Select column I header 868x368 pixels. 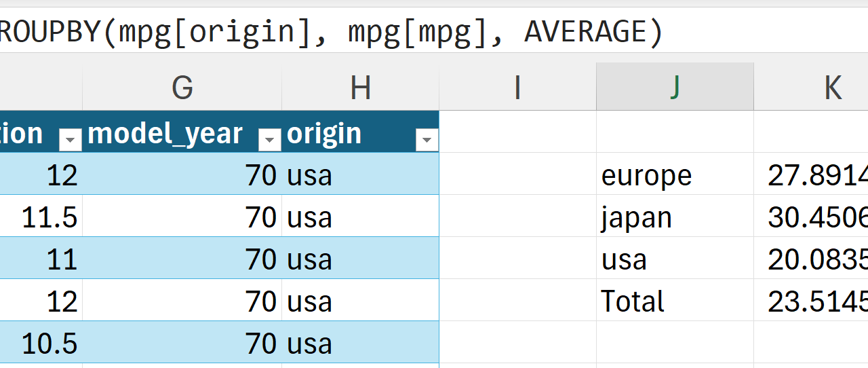517,88
